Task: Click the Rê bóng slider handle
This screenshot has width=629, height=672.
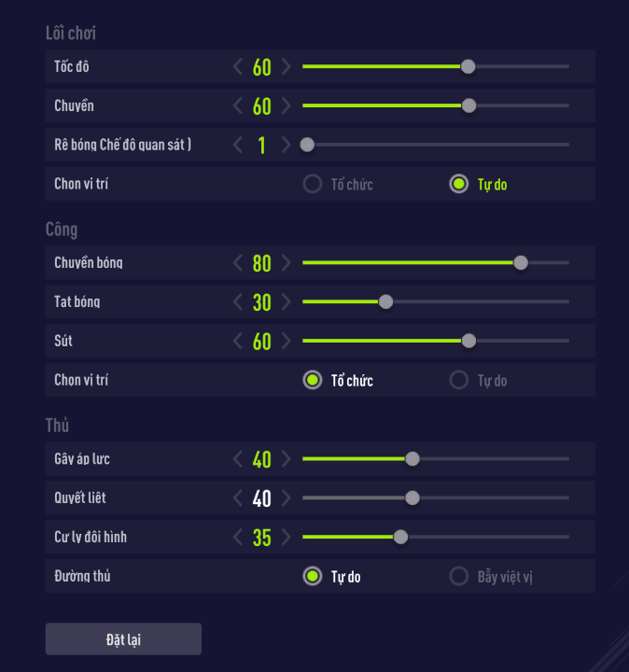Action: (x=307, y=145)
